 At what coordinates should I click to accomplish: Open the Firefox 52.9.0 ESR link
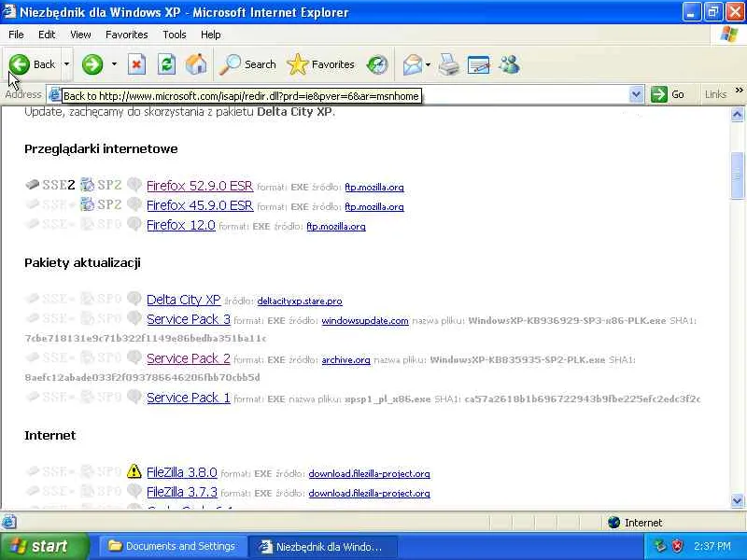tap(200, 186)
